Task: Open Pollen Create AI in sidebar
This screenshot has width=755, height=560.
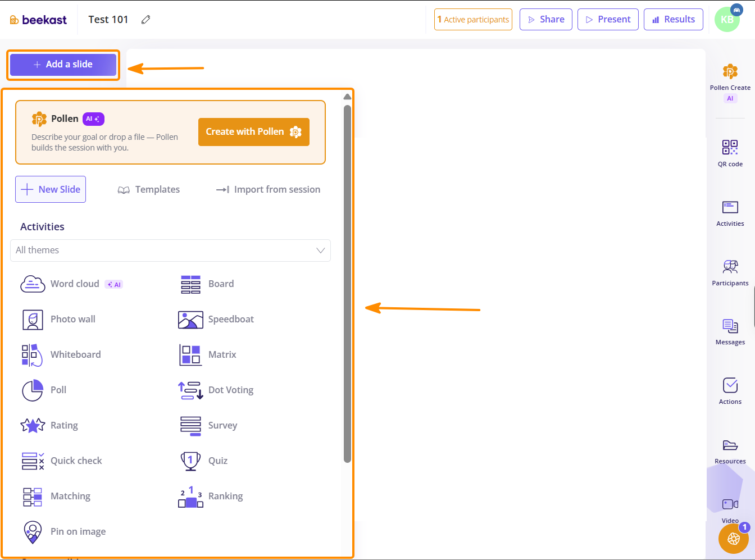Action: pos(730,82)
